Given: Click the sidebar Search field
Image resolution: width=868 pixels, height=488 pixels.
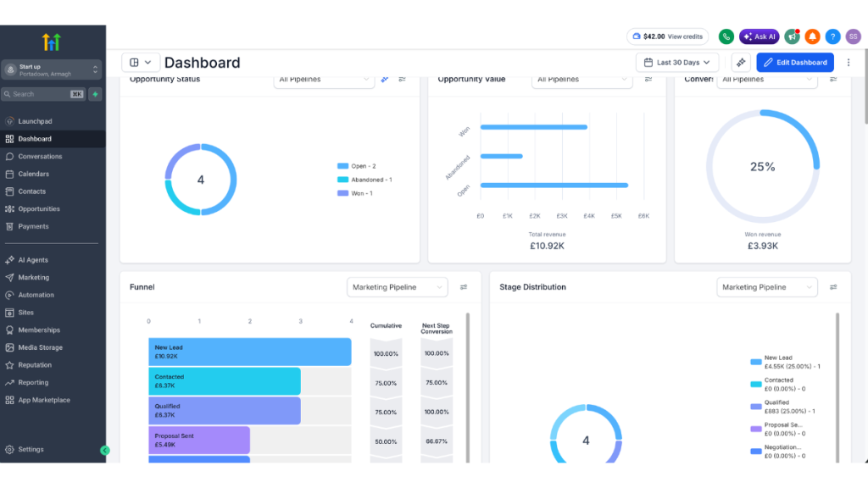Looking at the screenshot, I should 43,94.
